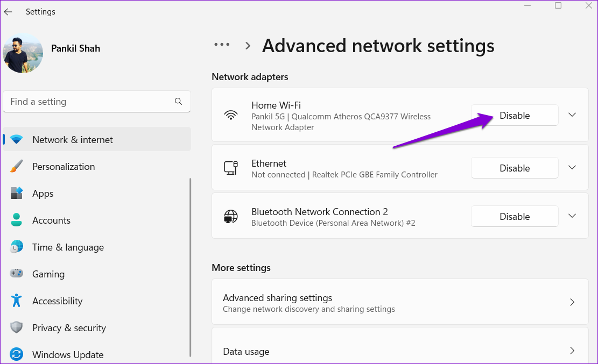Viewport: 598px width, 364px height.
Task: Disable the Ethernet adapter
Action: [515, 167]
